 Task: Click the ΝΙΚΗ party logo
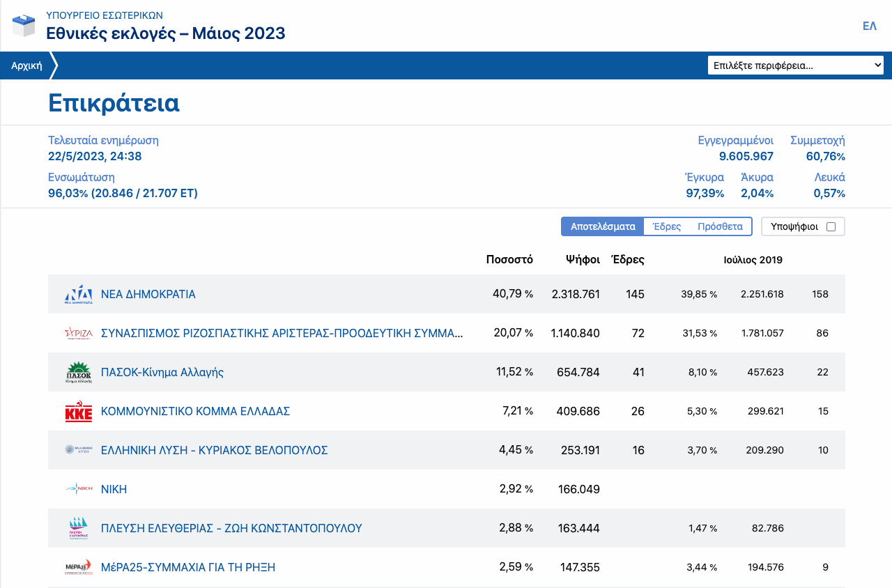[79, 489]
